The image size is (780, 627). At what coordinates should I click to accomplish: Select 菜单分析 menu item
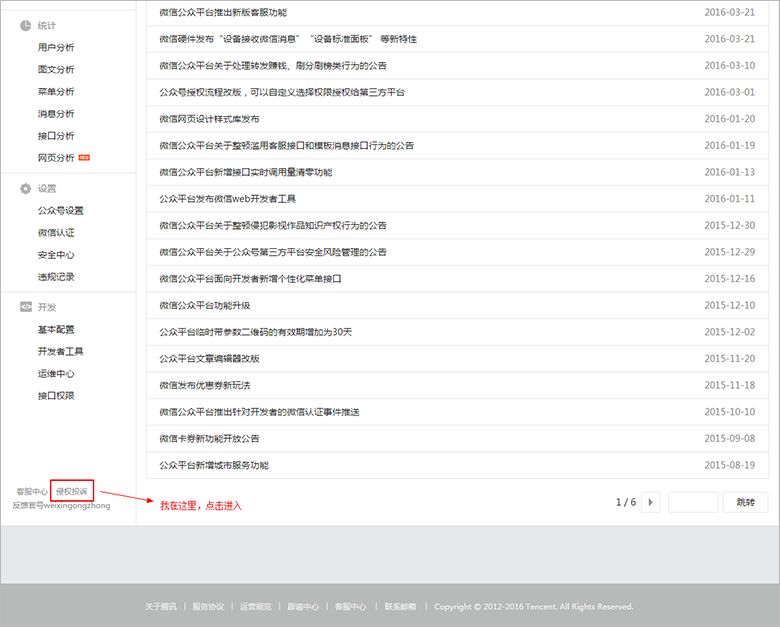(x=56, y=92)
